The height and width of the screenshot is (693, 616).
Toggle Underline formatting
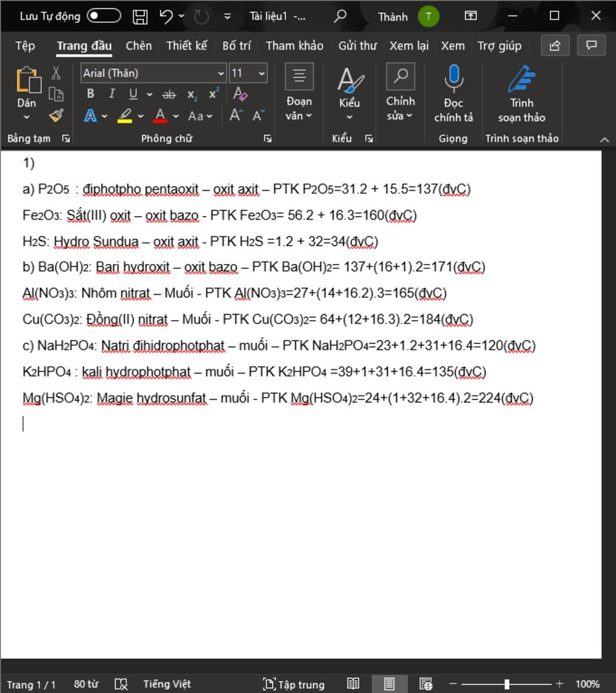[x=133, y=94]
